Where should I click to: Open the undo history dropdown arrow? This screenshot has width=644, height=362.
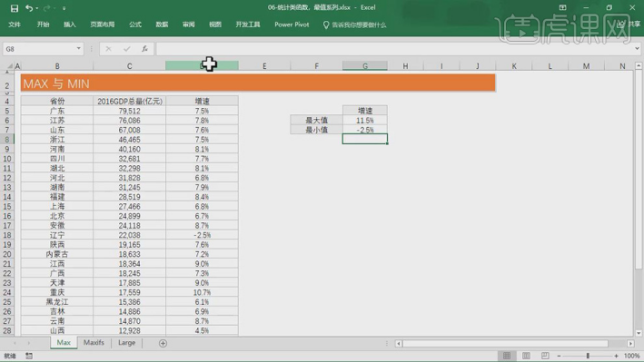click(37, 8)
